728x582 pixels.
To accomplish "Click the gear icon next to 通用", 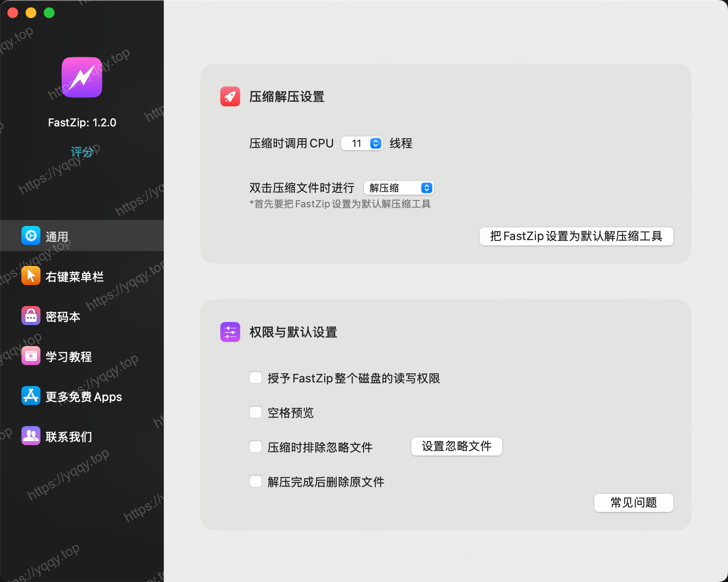I will (x=31, y=236).
